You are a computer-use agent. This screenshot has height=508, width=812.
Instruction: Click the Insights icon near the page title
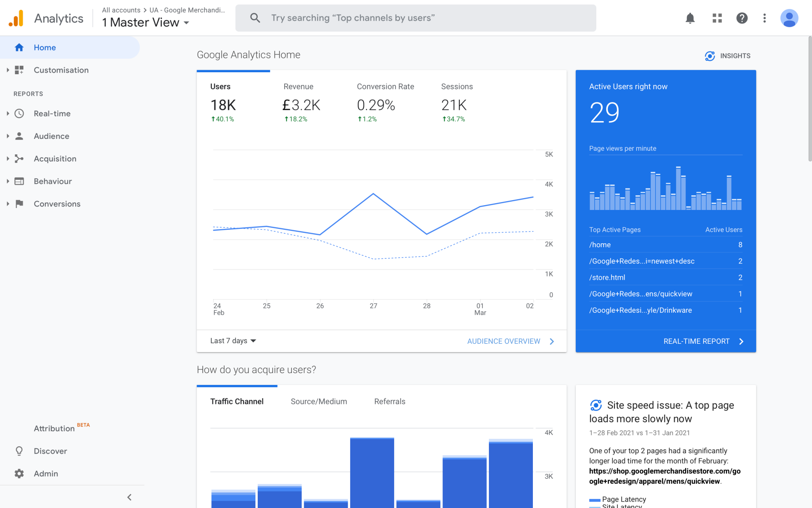pyautogui.click(x=710, y=56)
